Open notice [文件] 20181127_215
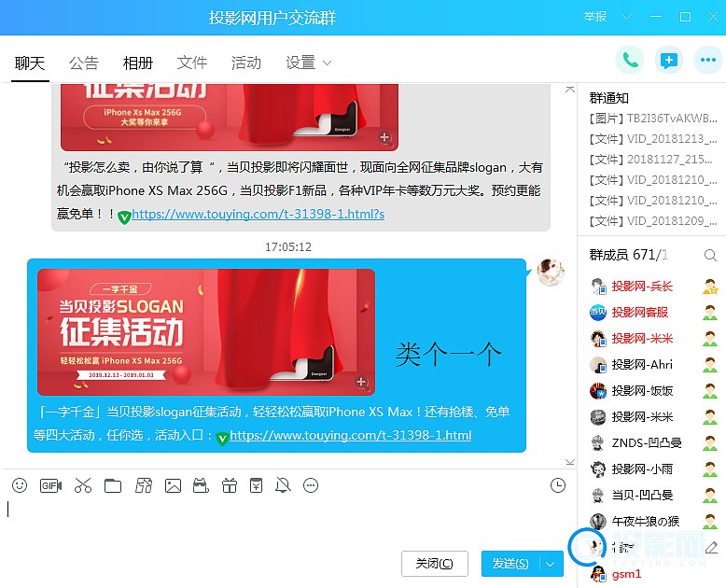726x588 pixels. [x=650, y=160]
